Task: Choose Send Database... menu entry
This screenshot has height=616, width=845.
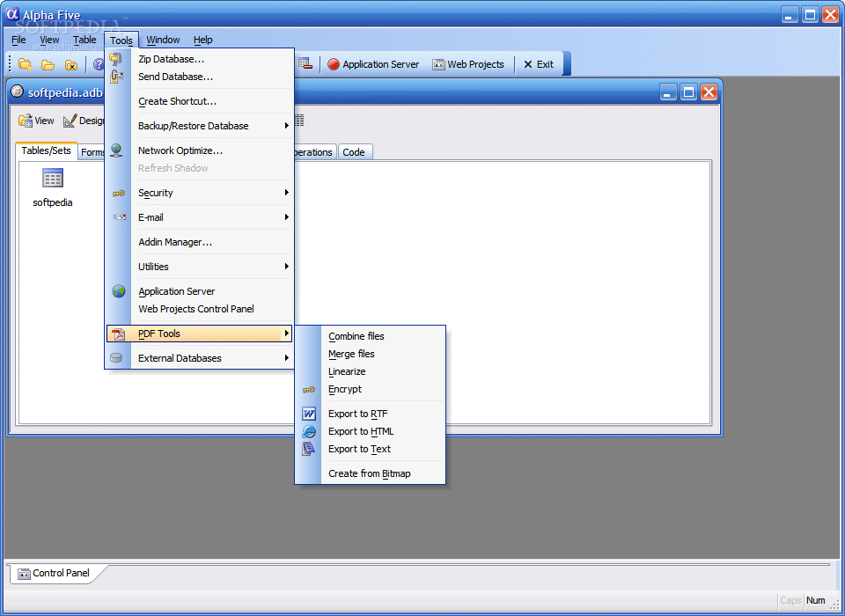Action: (200, 77)
